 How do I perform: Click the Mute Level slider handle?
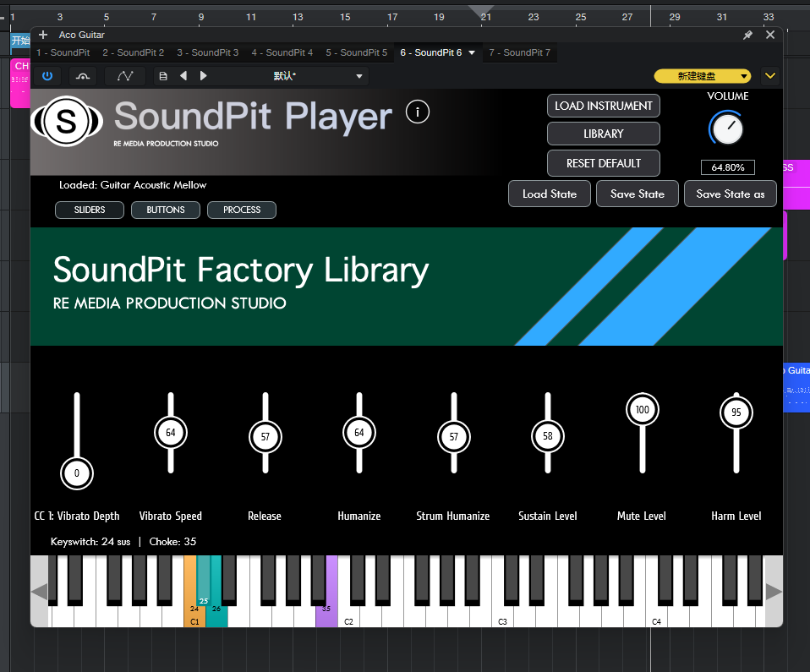(x=642, y=410)
